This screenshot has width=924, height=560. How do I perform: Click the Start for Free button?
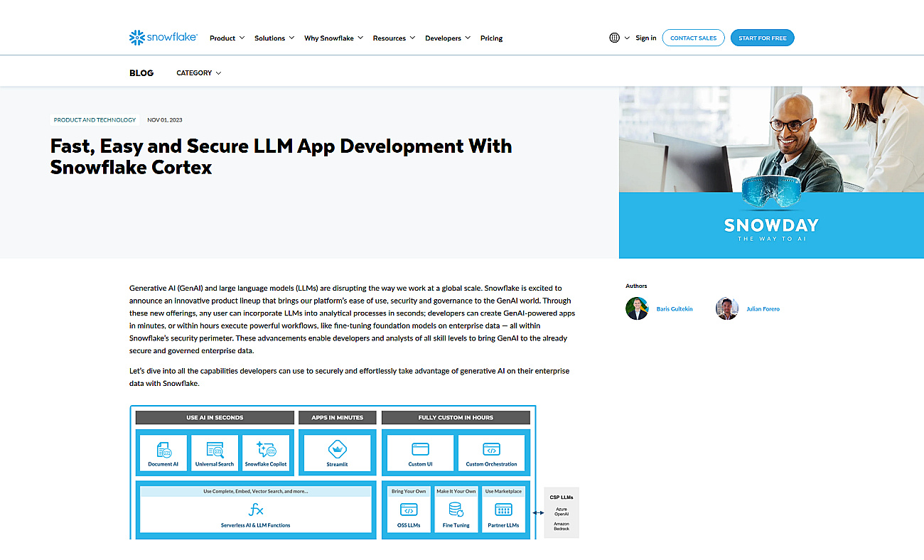(x=762, y=38)
